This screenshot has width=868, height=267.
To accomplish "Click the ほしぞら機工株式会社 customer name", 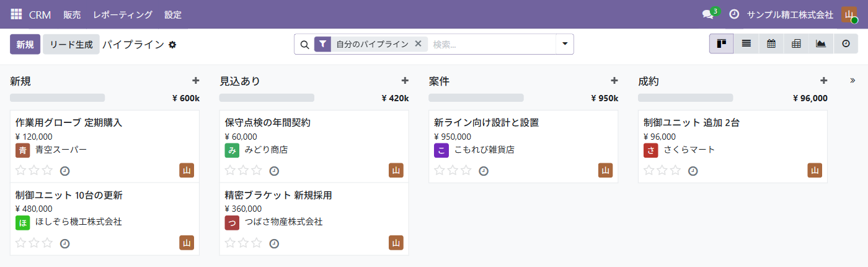I will click(x=78, y=222).
